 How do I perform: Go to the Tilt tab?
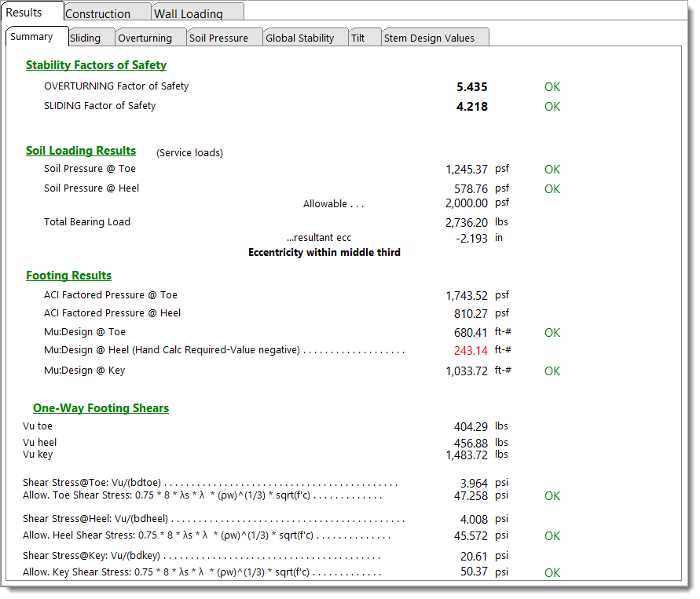click(x=358, y=38)
